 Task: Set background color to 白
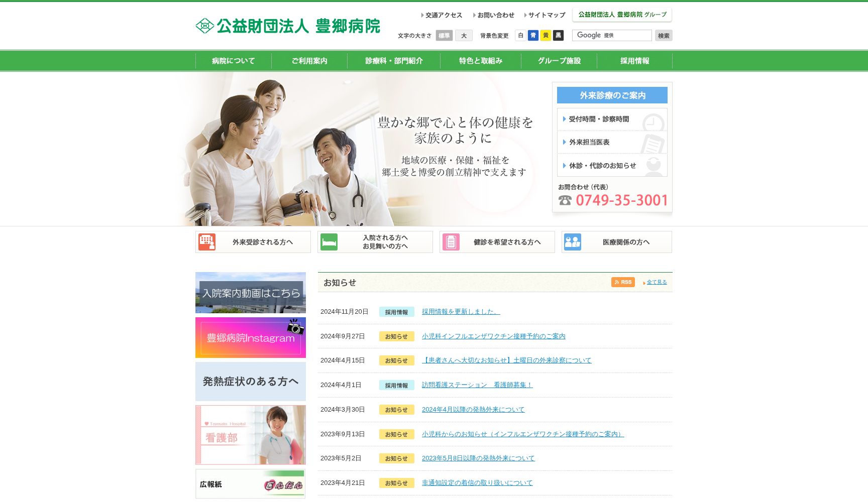click(x=520, y=35)
